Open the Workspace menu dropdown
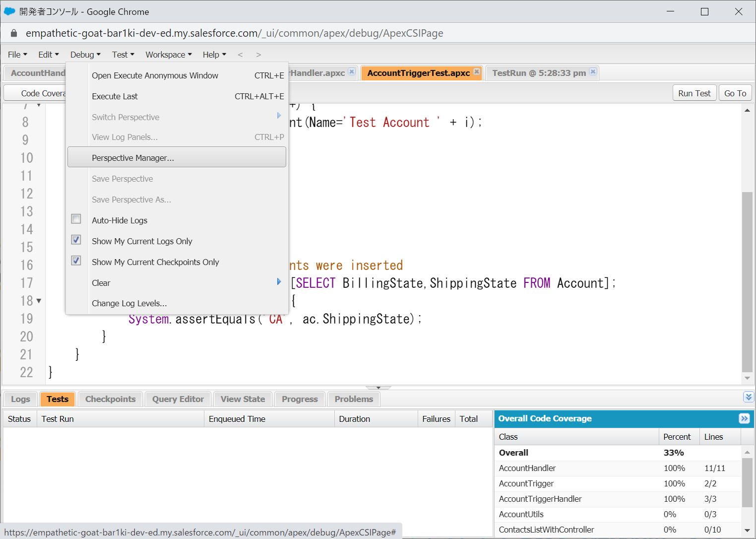756x539 pixels. click(169, 55)
